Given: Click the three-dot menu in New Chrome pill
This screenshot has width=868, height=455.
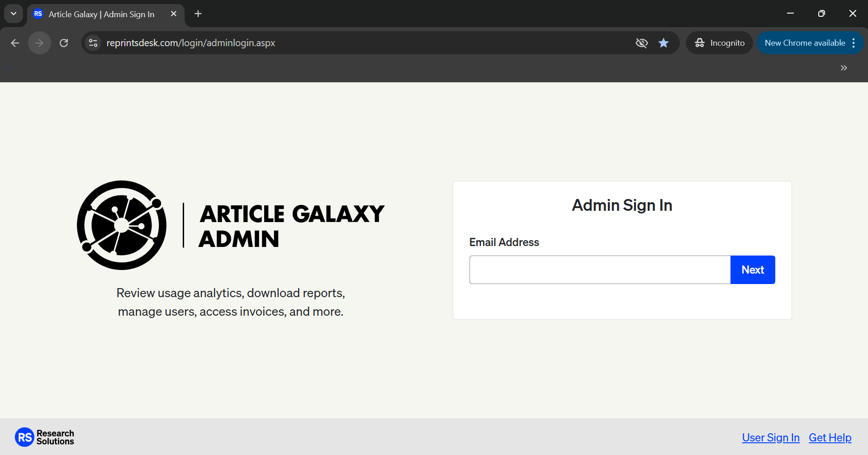Looking at the screenshot, I should pyautogui.click(x=854, y=43).
